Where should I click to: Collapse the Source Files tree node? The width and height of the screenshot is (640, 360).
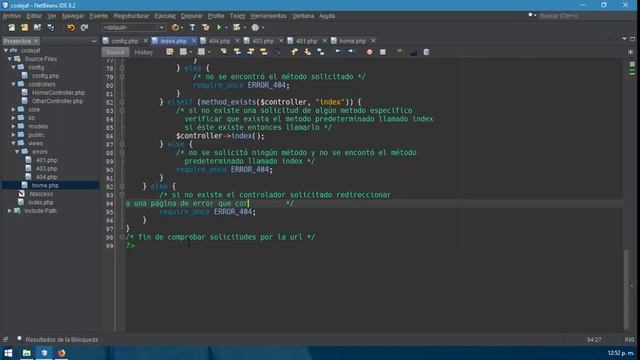10,59
